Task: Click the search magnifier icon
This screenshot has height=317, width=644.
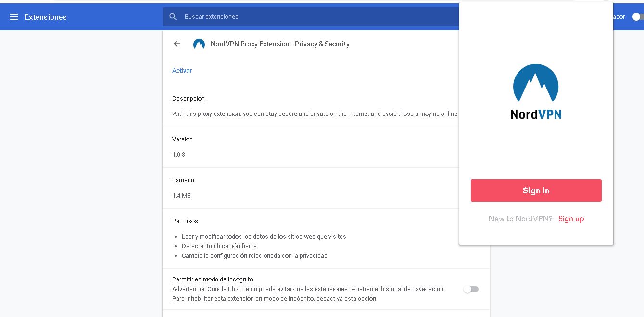Action: click(173, 17)
